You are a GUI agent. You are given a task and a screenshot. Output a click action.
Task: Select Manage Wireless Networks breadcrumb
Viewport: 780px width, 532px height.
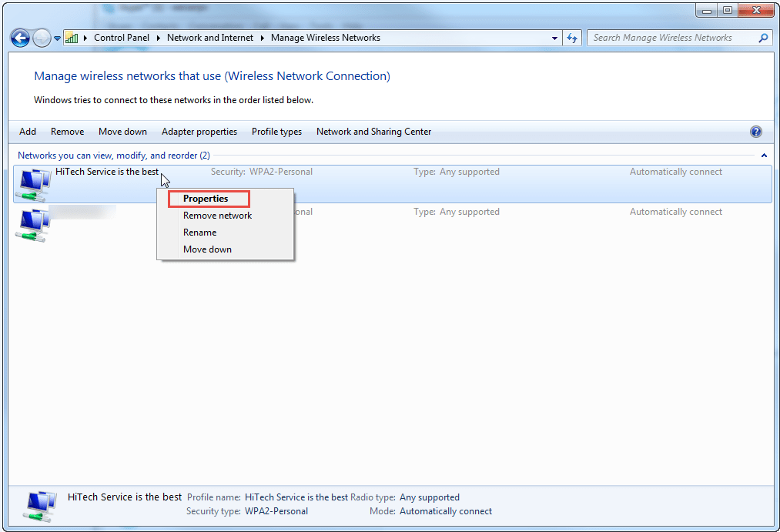tap(326, 38)
